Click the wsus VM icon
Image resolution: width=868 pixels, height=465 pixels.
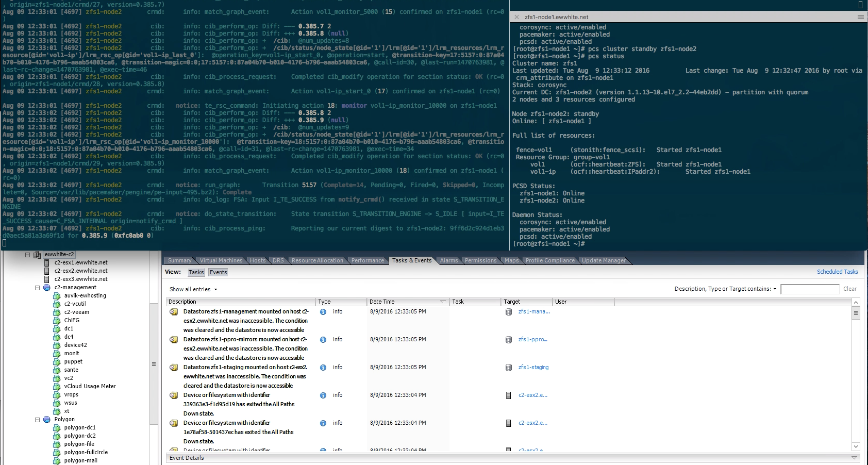[x=57, y=403]
